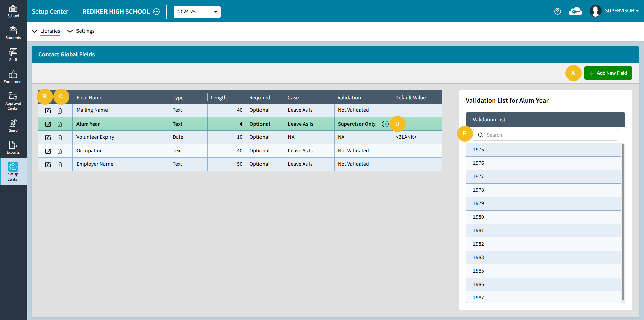Select the Employer Name row name
This screenshot has width=644, height=320.
click(x=95, y=164)
